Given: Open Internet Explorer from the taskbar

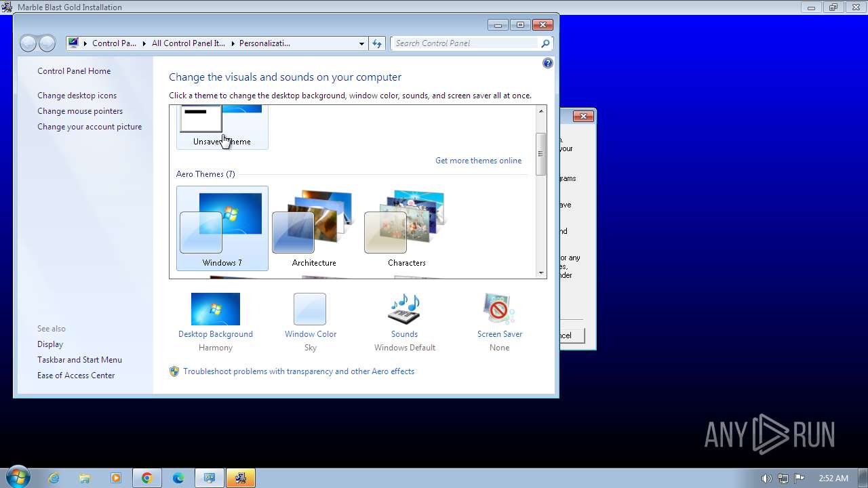Looking at the screenshot, I should (54, 478).
